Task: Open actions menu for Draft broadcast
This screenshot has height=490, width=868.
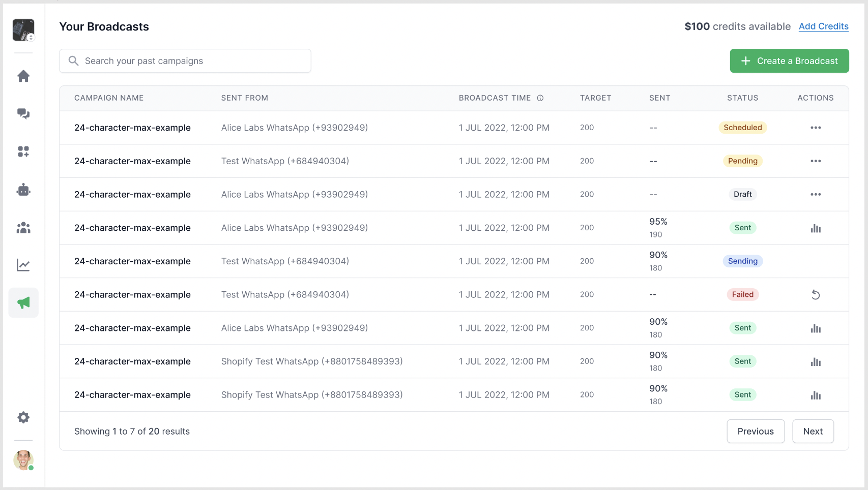Action: pyautogui.click(x=816, y=195)
